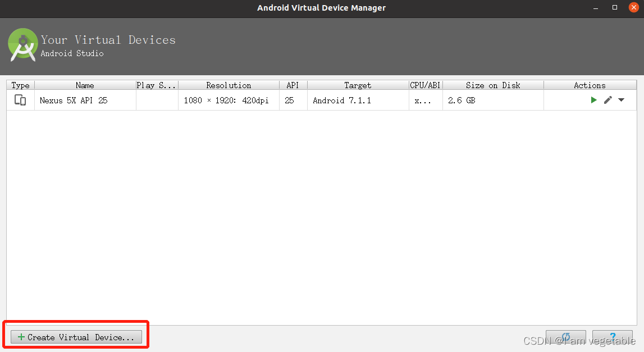Close the Android Virtual Device Manager window
The height and width of the screenshot is (352, 644).
pos(634,7)
